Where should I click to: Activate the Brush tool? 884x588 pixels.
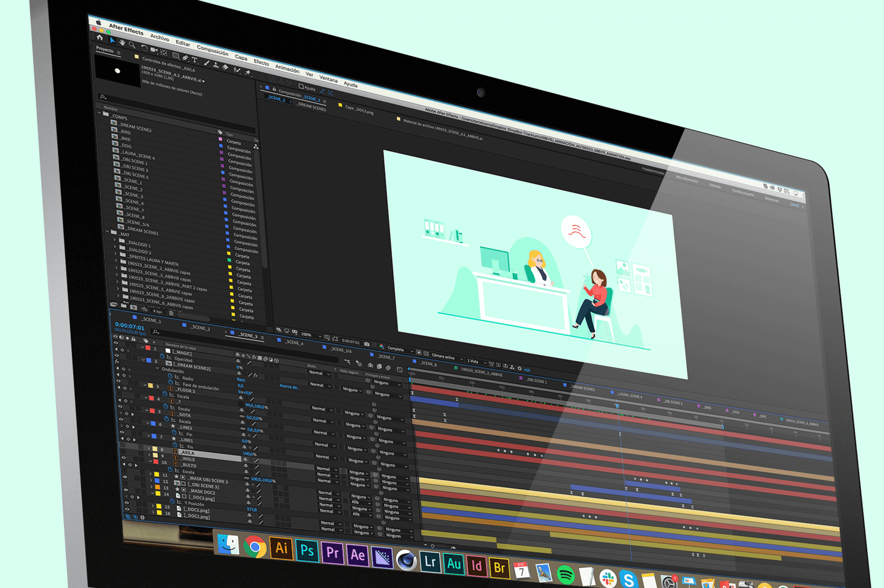click(x=206, y=63)
